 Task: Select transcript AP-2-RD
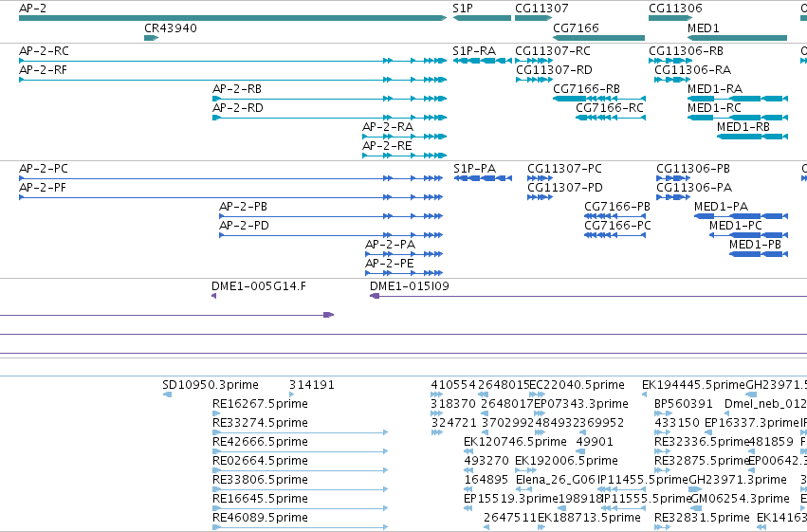329,118
